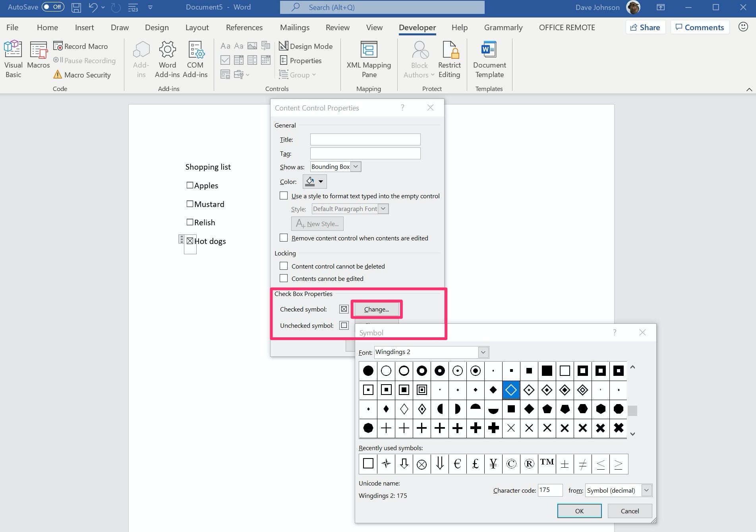Check the Contents cannot be edited option

coord(284,278)
